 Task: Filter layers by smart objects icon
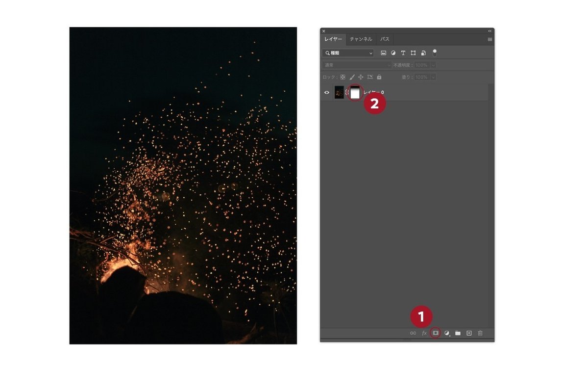tap(423, 53)
